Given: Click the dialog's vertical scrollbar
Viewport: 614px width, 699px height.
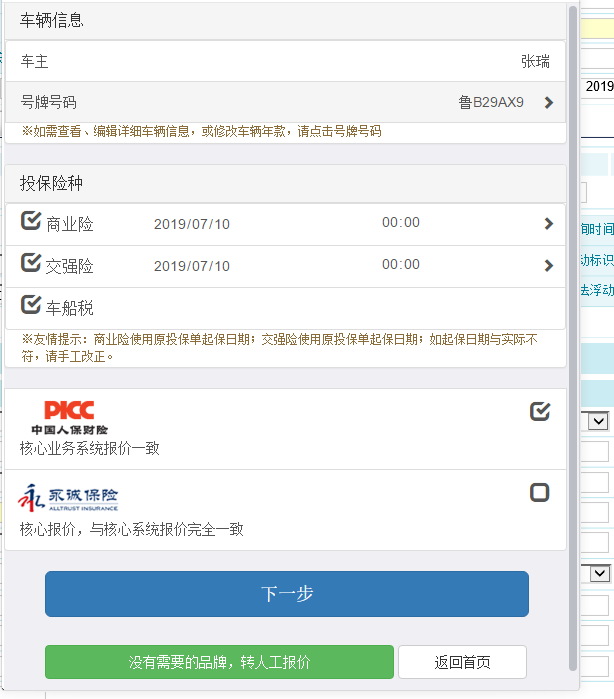Looking at the screenshot, I should click(x=573, y=338).
